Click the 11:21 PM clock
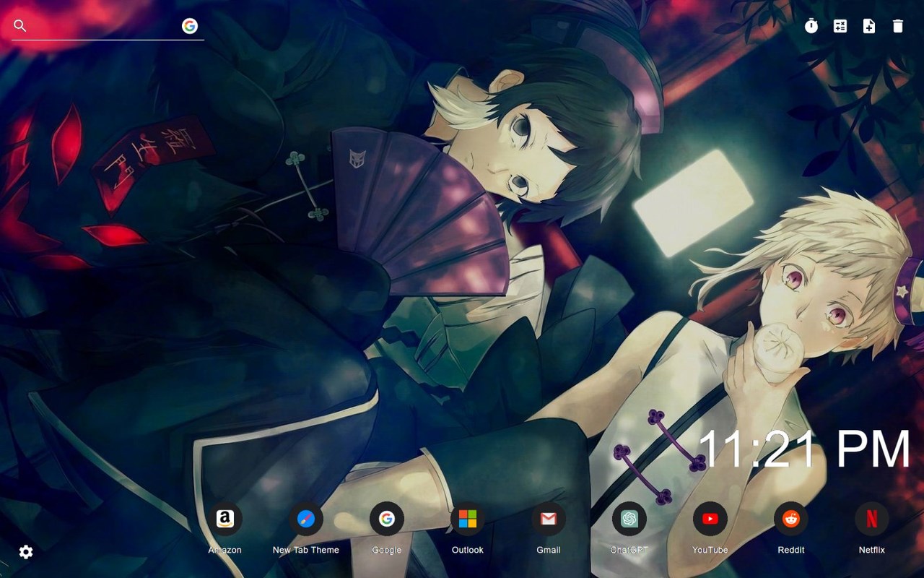 point(804,449)
